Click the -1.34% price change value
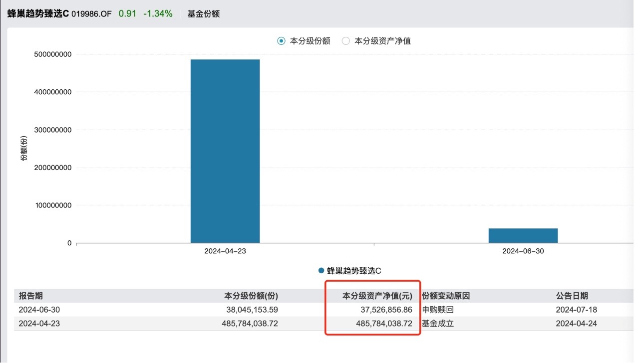Image resolution: width=636 pixels, height=364 pixels. click(x=158, y=14)
